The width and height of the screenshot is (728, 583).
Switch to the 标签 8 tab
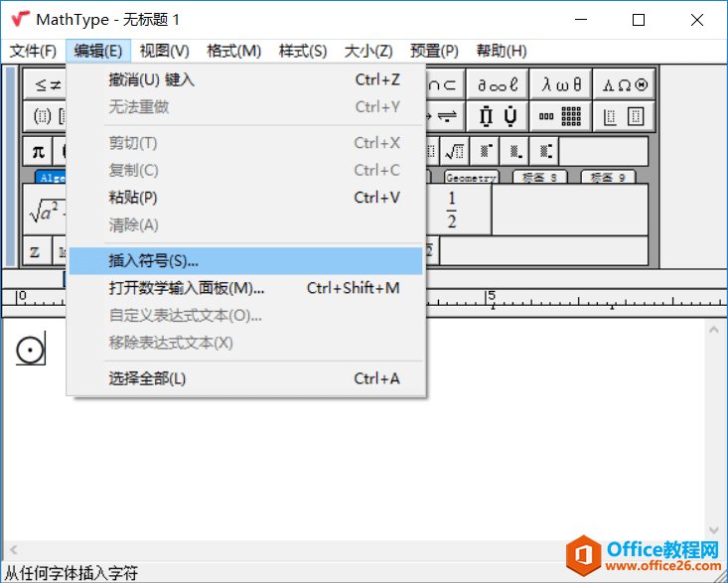(539, 178)
